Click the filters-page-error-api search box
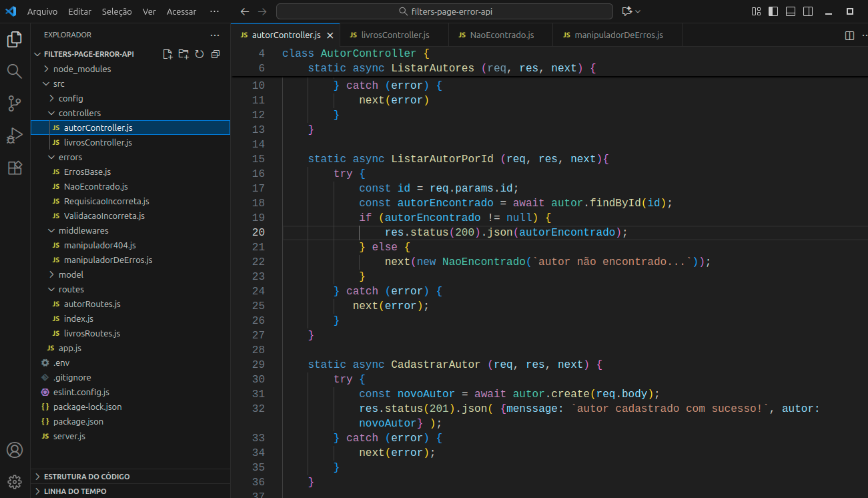The width and height of the screenshot is (868, 498). [444, 11]
